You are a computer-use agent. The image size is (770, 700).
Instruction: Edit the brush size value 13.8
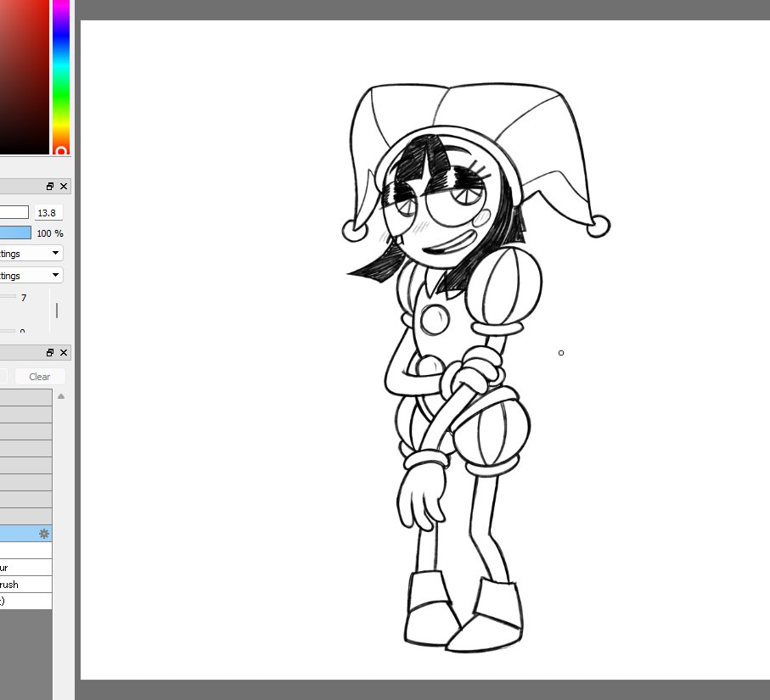click(48, 213)
